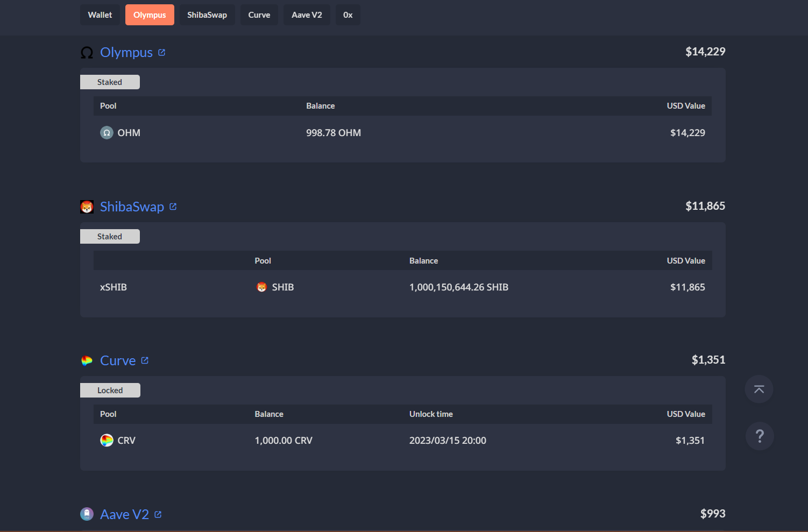Click the Olympus table Balance header

321,106
